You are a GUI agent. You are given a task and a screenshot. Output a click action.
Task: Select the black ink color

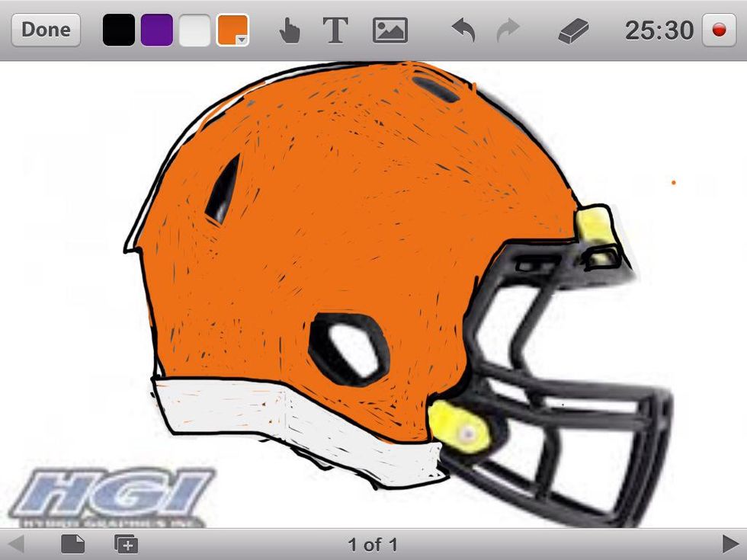click(x=119, y=30)
